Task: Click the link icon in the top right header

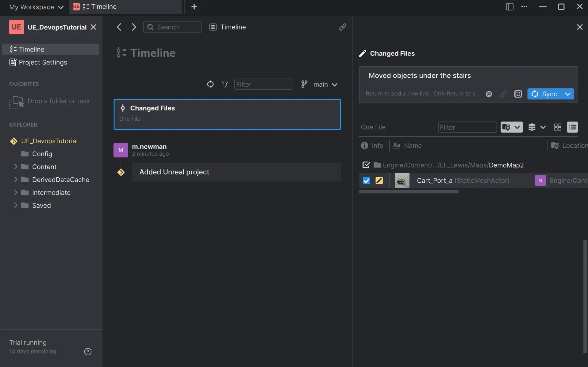Action: coord(343,27)
